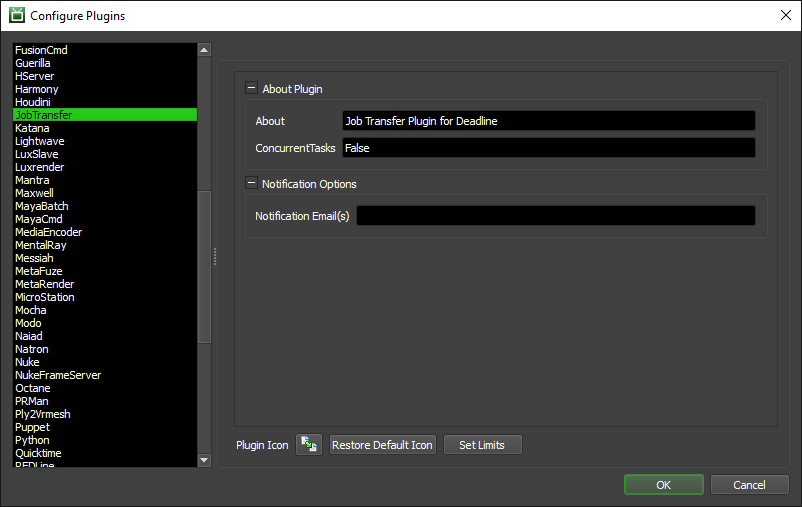Click the About description text field
This screenshot has height=507, width=802.
548,121
